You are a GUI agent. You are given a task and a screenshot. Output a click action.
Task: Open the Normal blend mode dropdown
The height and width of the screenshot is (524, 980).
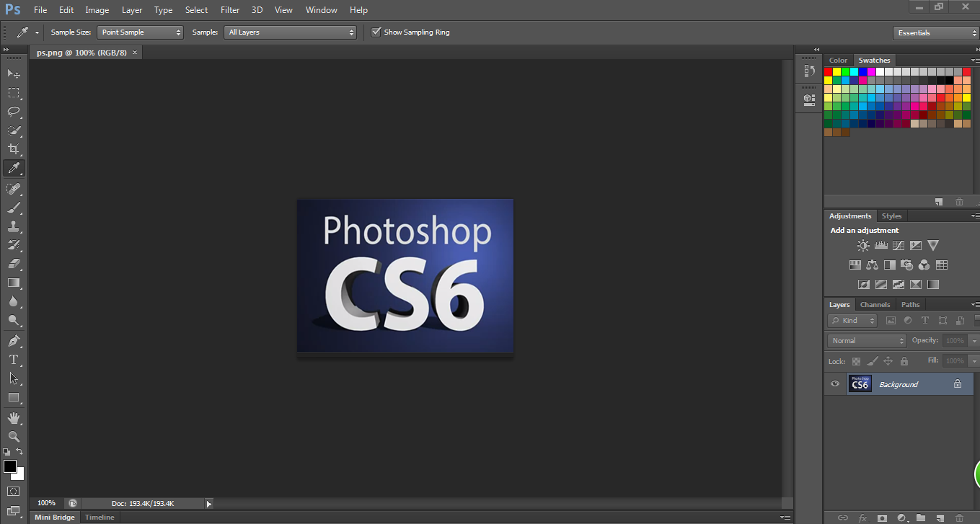pos(867,340)
